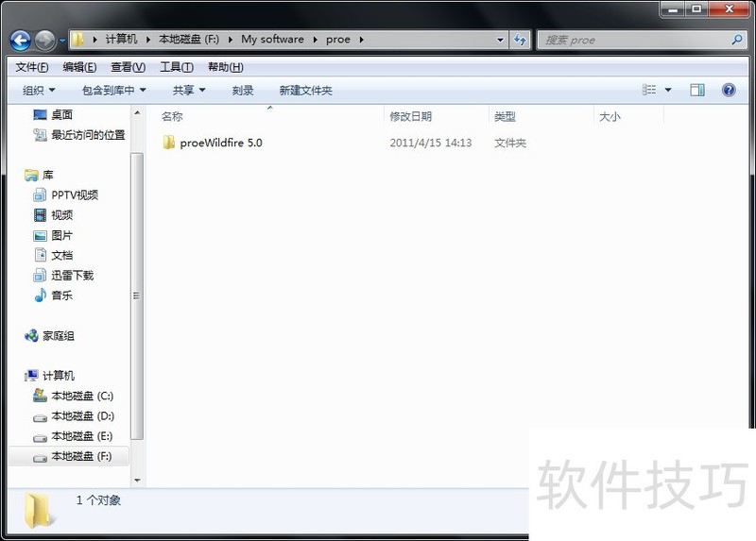Click the sidebar scrollbar thumb
Image resolution: width=756 pixels, height=541 pixels.
(x=137, y=296)
